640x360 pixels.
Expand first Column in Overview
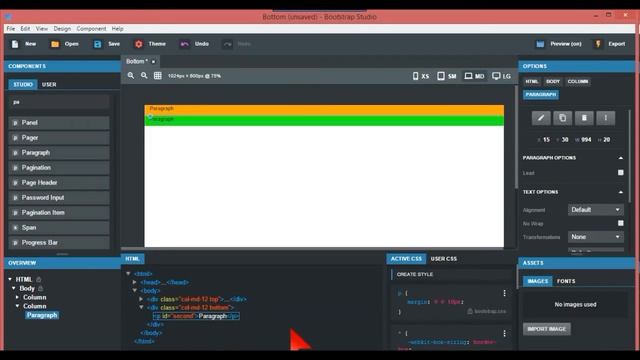pos(18,298)
